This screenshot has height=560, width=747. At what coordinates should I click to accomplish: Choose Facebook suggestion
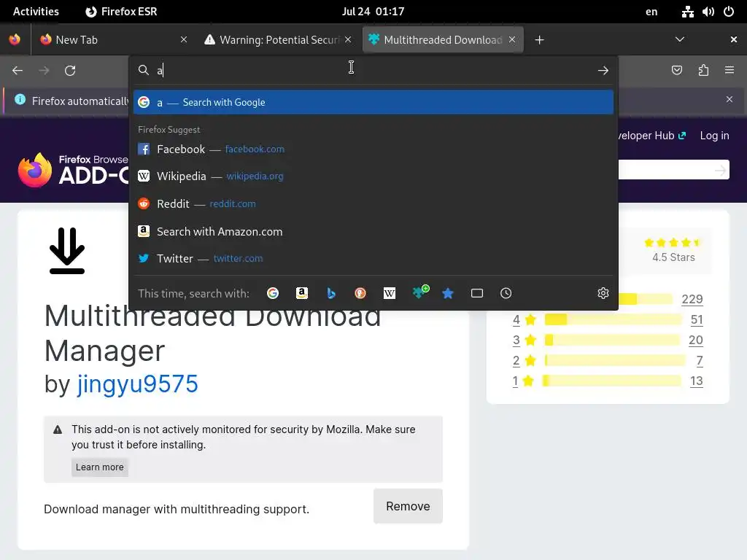pyautogui.click(x=373, y=149)
